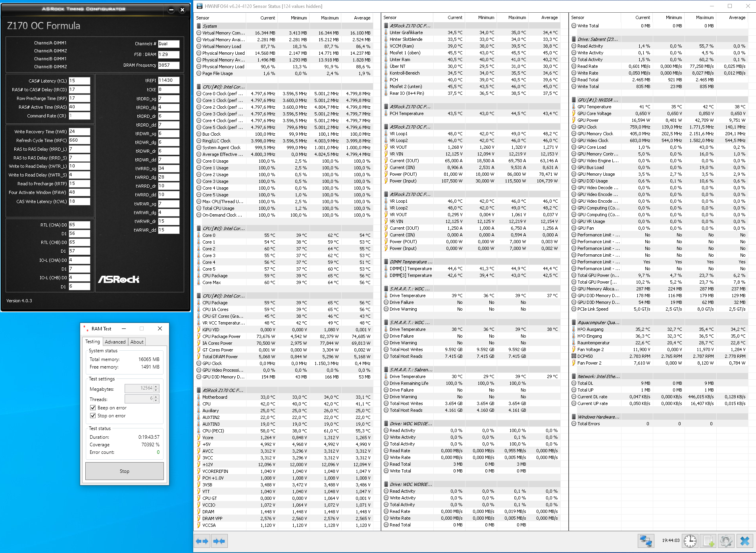Select the PCIe Link Speed row

[659, 309]
